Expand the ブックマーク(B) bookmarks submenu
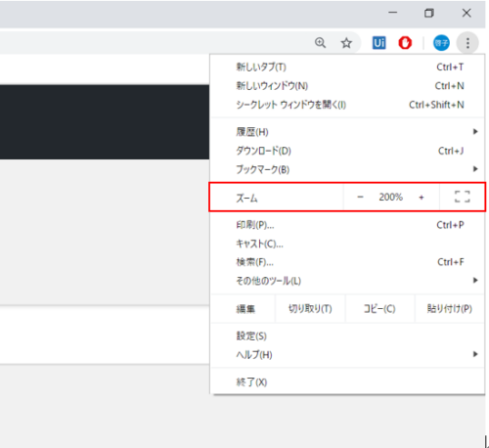This screenshot has height=448, width=489. click(348, 169)
